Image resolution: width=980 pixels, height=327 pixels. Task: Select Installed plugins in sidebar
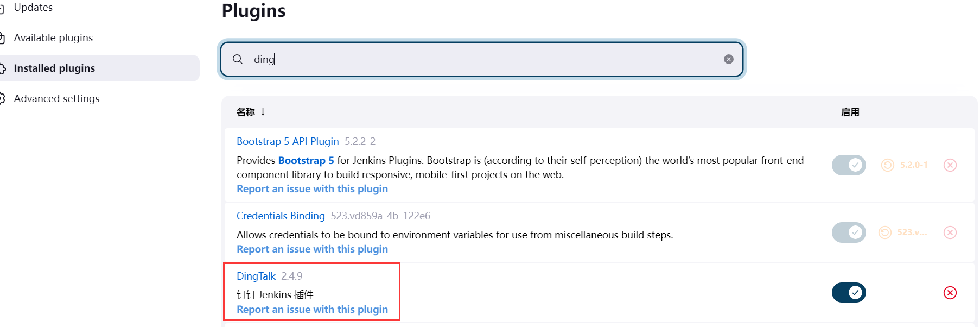click(x=54, y=68)
